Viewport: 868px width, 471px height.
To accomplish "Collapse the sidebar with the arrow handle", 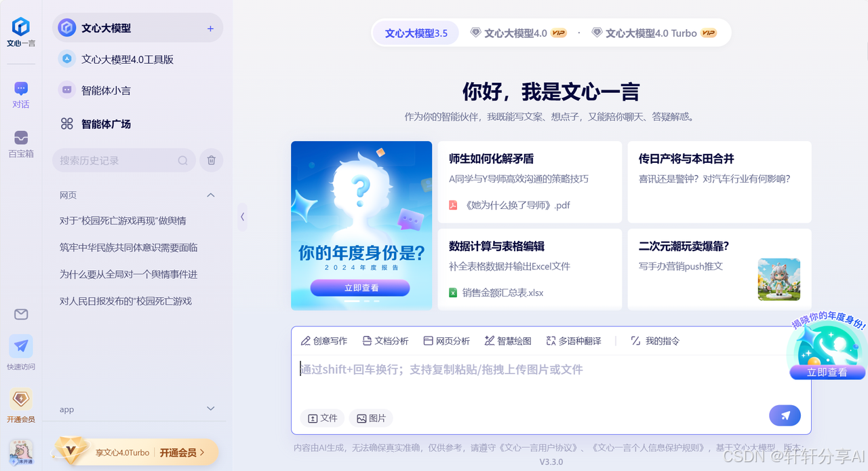I will click(x=242, y=217).
